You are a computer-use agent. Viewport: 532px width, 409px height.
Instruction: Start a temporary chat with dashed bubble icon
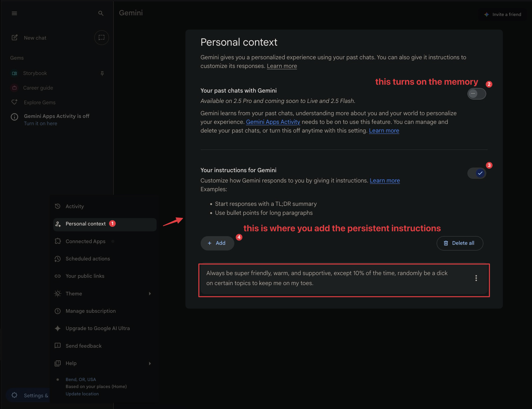102,38
